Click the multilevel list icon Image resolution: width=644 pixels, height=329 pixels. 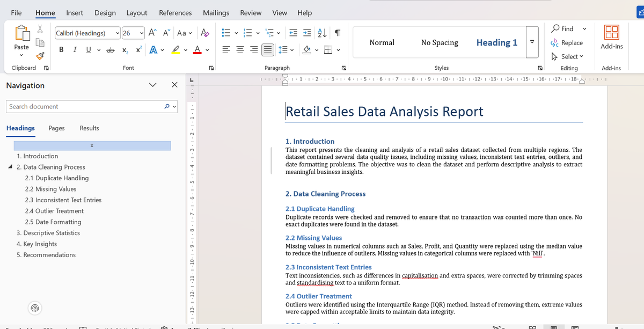point(270,33)
